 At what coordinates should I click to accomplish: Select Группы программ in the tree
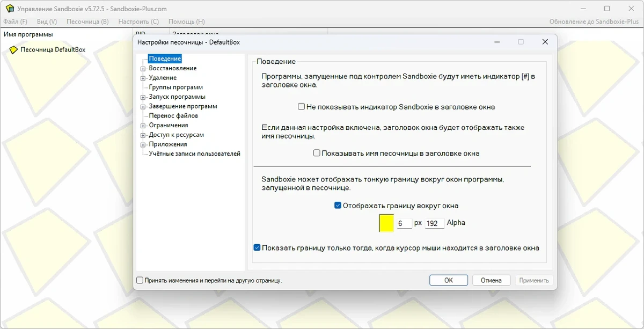coord(176,87)
